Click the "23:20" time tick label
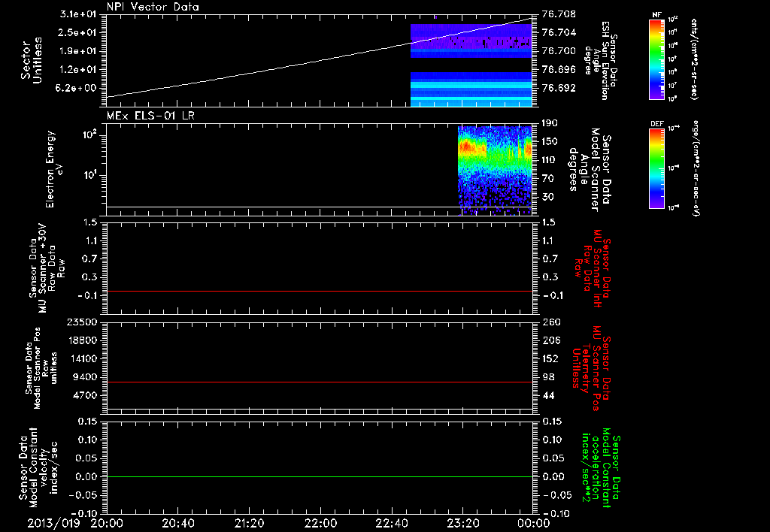The width and height of the screenshot is (770, 532). point(463,523)
